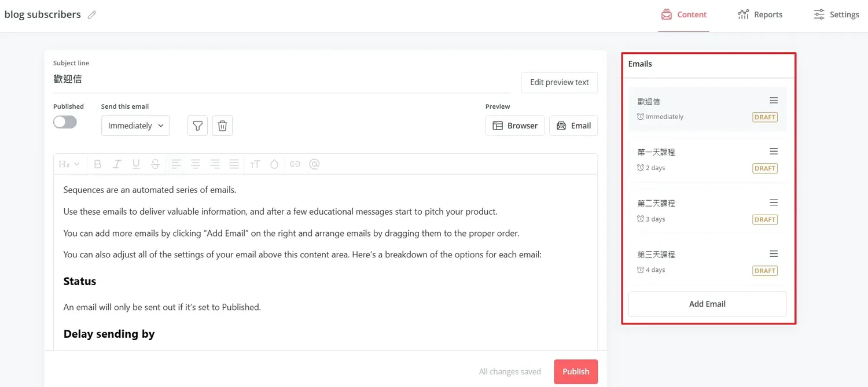Click the DRAFT badge on 第一天課程
Screen dimensions: 868x387
pyautogui.click(x=765, y=168)
